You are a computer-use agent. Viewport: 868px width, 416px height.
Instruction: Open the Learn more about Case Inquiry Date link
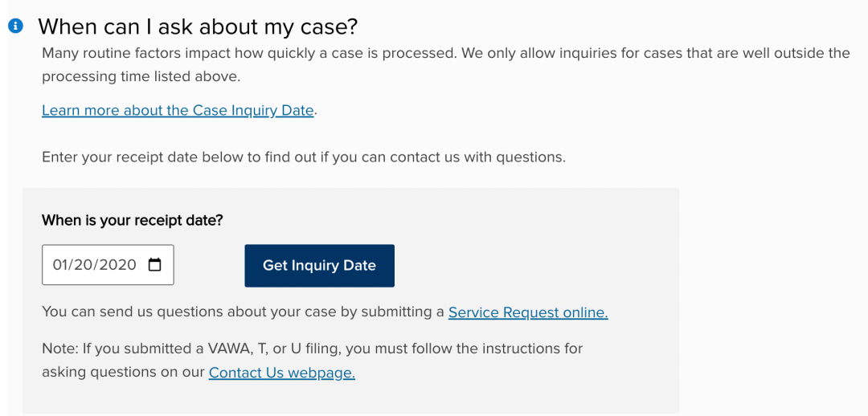click(x=178, y=110)
